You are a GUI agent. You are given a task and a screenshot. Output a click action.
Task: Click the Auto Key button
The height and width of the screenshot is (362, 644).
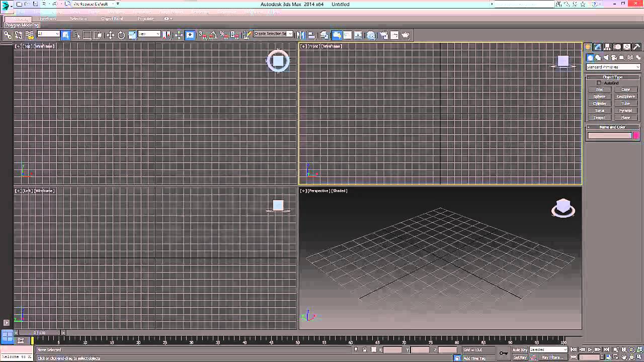[520, 350]
